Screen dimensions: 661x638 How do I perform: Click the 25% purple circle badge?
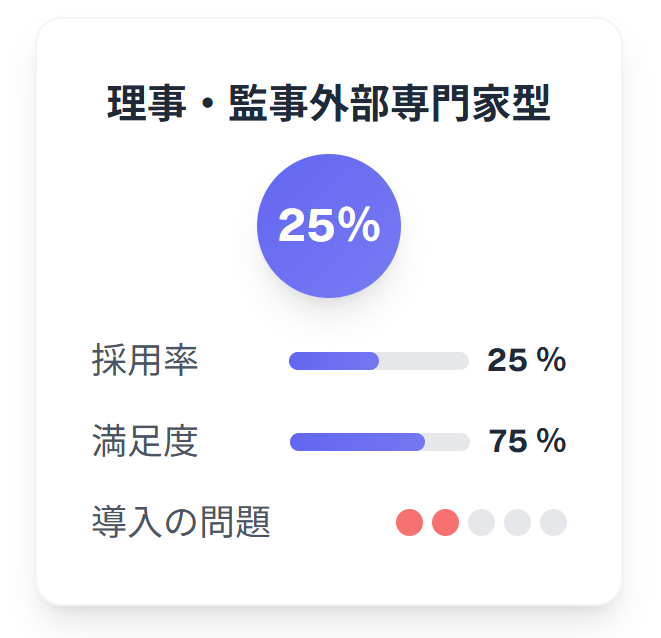coord(329,226)
